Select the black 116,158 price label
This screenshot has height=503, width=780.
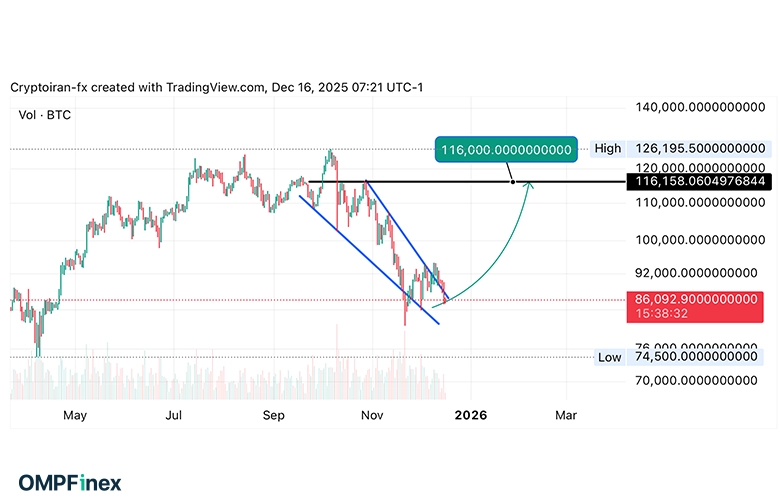698,182
